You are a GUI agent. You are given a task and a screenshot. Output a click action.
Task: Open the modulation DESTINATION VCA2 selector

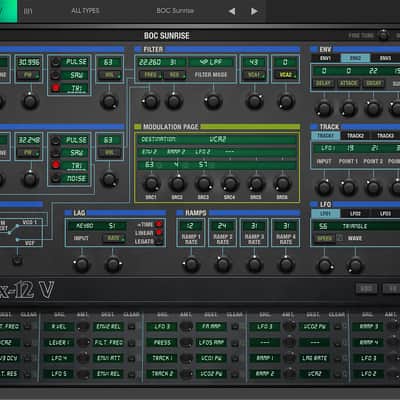(x=217, y=139)
